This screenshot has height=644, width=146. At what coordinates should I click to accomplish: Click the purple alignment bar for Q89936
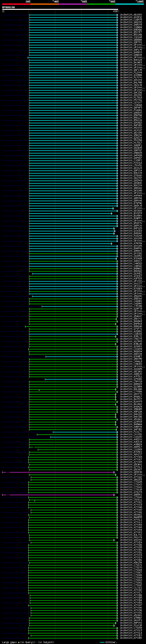point(58,472)
